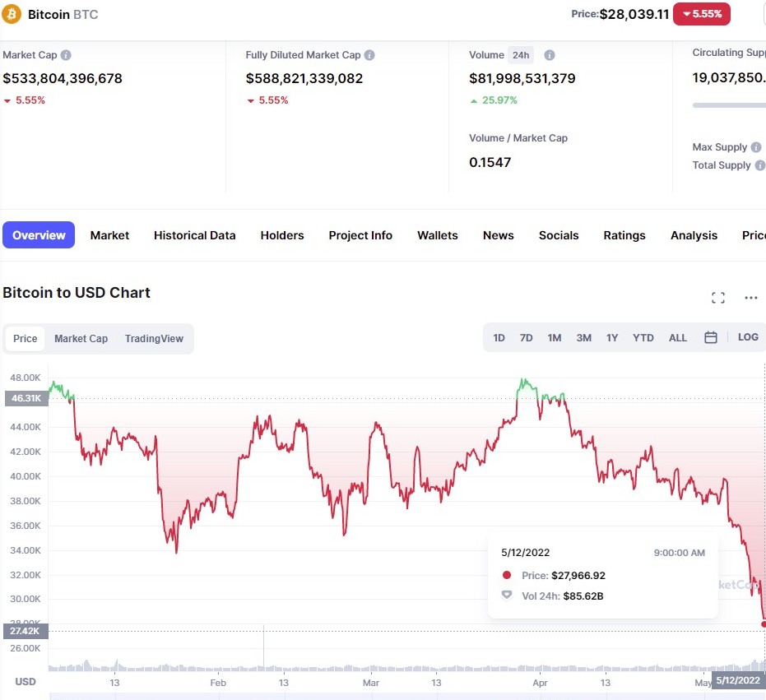766x700 pixels.
Task: Go to the Socials tab
Action: [x=559, y=235]
